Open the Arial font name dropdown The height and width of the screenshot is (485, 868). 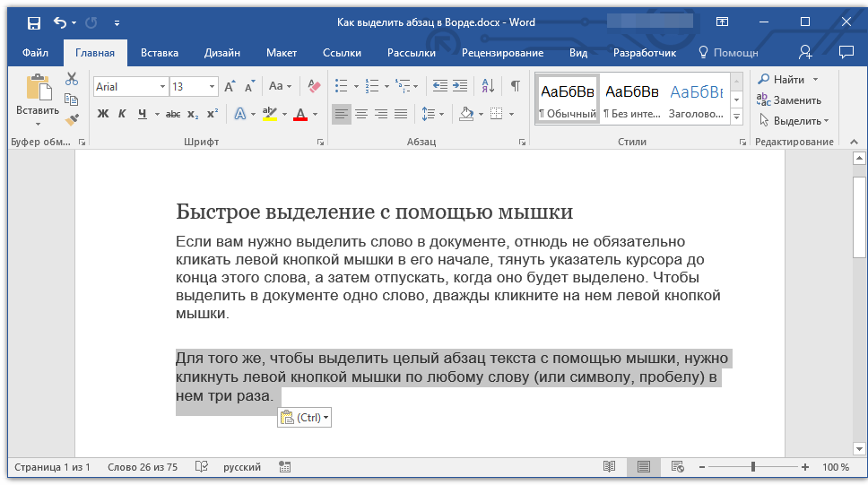(162, 87)
